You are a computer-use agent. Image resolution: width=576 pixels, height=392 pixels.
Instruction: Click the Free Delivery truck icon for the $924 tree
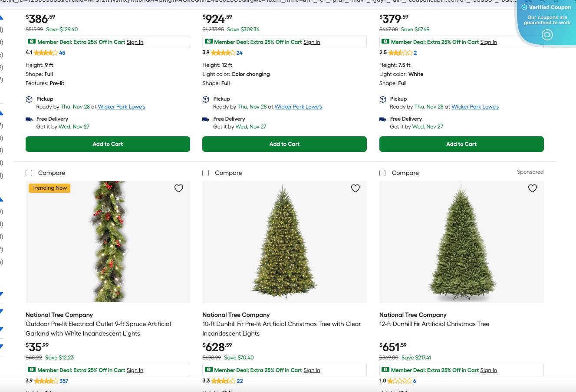(x=206, y=119)
